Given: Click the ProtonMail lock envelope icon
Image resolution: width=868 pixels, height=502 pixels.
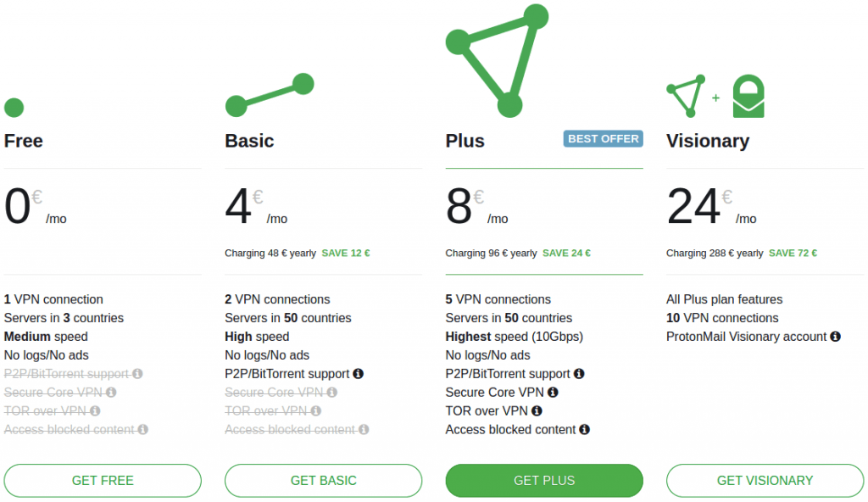Looking at the screenshot, I should pos(748,96).
